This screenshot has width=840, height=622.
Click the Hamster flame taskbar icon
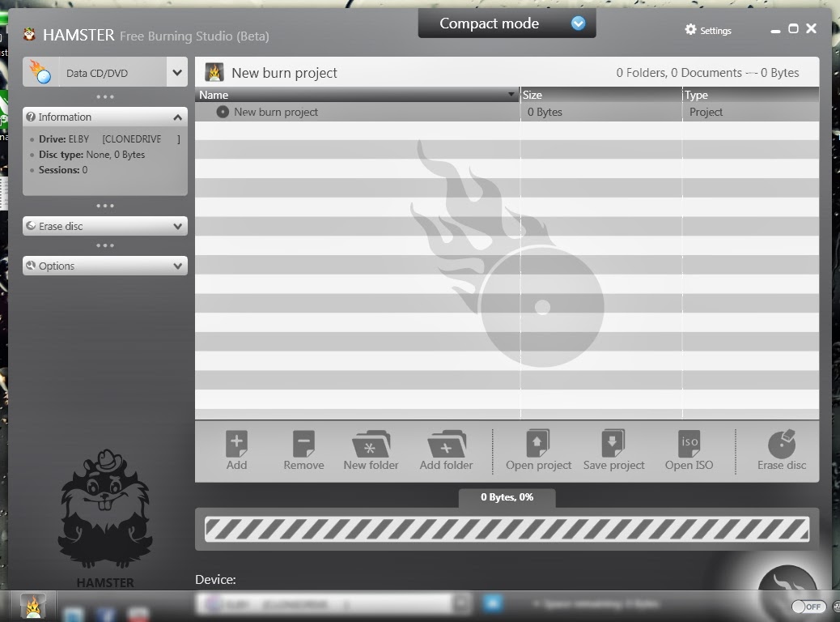(32, 606)
